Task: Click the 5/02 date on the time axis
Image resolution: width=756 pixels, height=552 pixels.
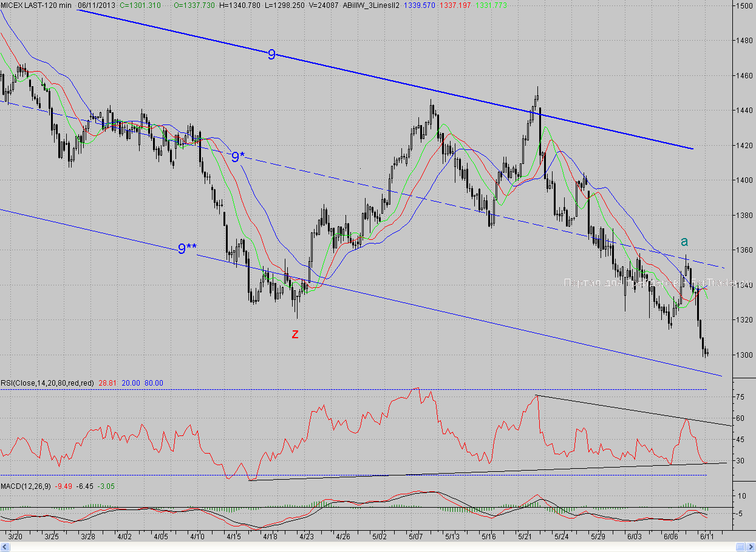Action: [380, 537]
